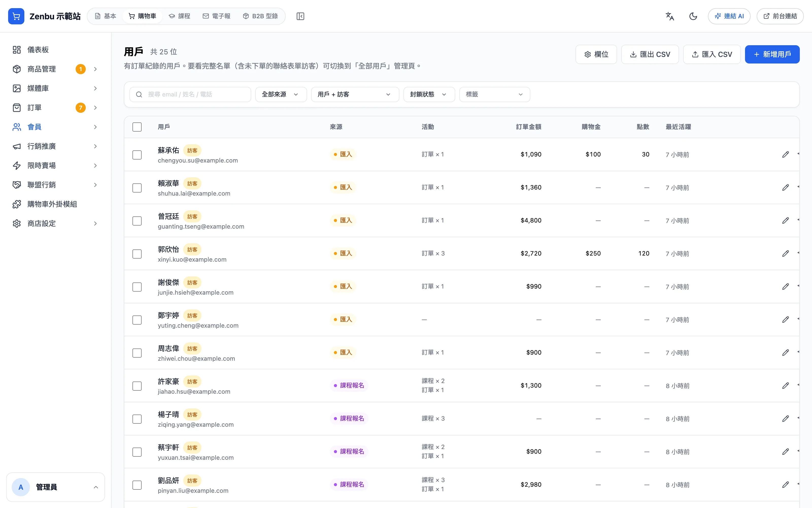Image resolution: width=812 pixels, height=508 pixels.
Task: Click the edit pencil for 周志偉
Action: (786, 353)
